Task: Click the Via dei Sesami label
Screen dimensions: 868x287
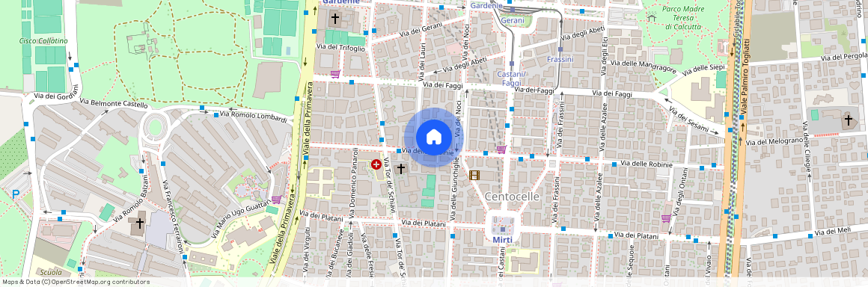Action: (x=689, y=120)
